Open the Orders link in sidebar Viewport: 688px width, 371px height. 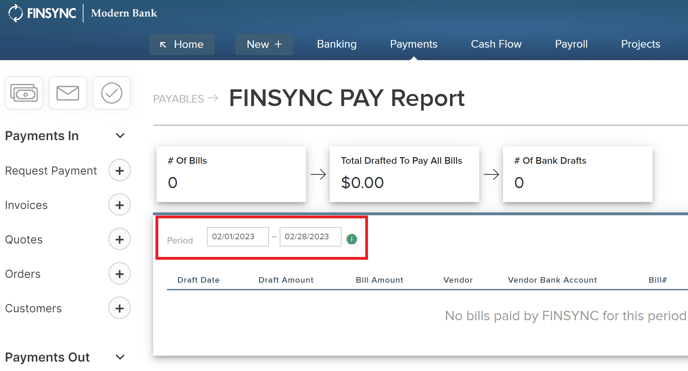[23, 274]
